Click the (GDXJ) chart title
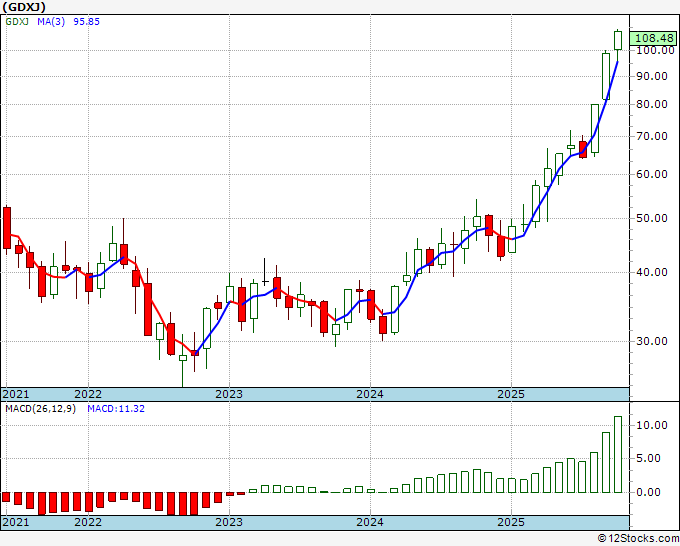The width and height of the screenshot is (680, 546). click(x=24, y=7)
